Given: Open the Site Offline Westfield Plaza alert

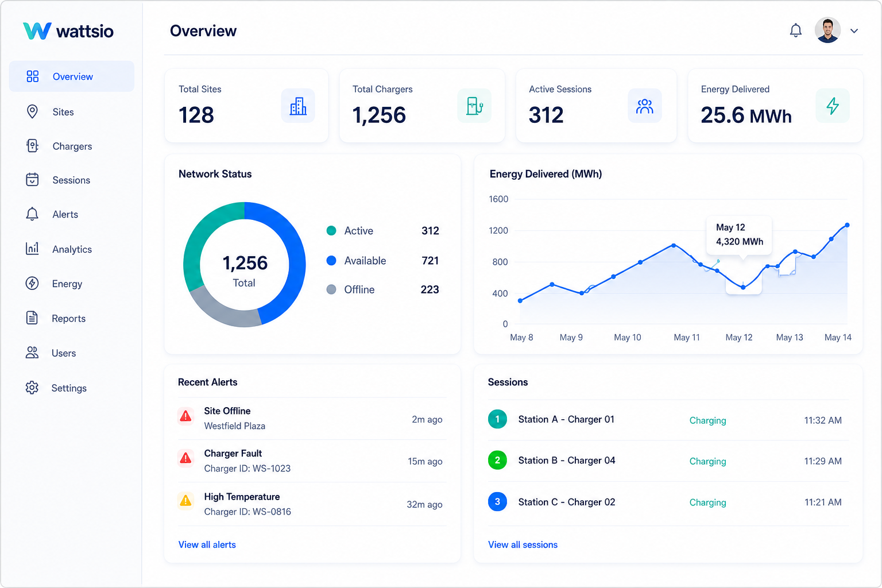Looking at the screenshot, I should pyautogui.click(x=312, y=419).
